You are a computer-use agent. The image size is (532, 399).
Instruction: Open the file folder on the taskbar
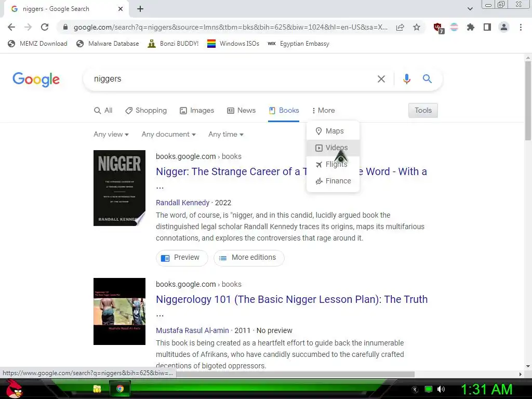97,389
